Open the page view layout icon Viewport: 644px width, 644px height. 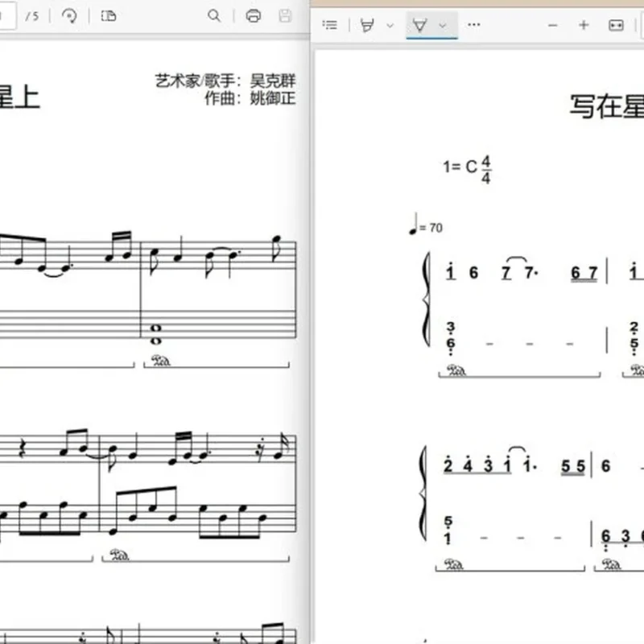tap(109, 16)
